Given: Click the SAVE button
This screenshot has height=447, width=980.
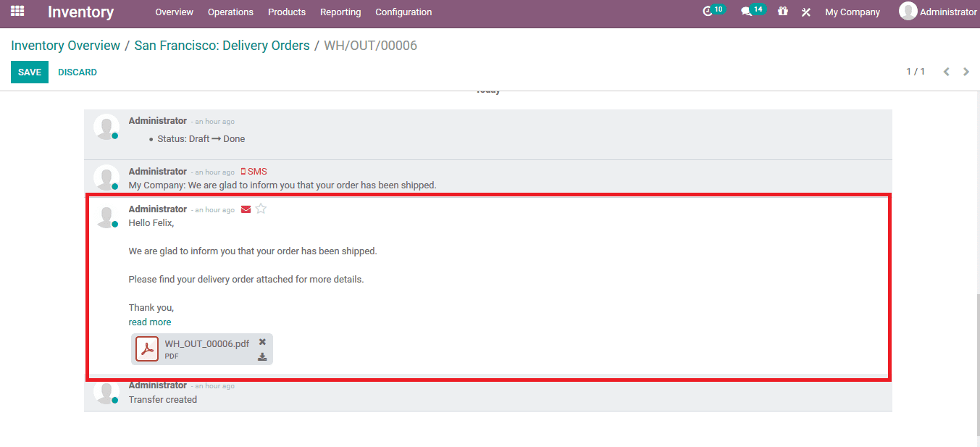Looking at the screenshot, I should 29,72.
